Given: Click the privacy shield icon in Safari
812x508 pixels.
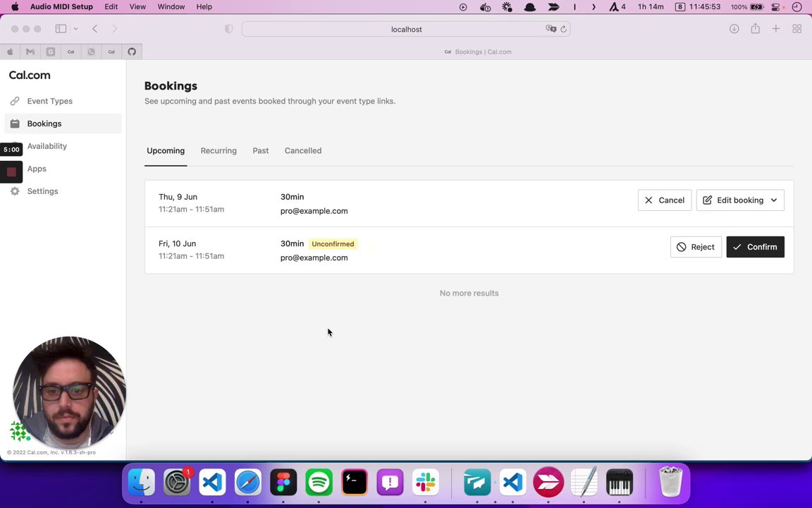Looking at the screenshot, I should pyautogui.click(x=228, y=29).
